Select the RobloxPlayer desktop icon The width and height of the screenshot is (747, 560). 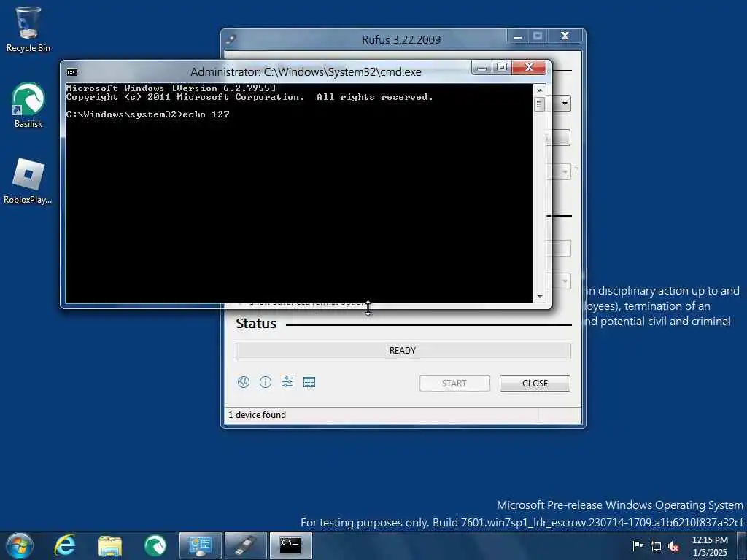click(28, 181)
